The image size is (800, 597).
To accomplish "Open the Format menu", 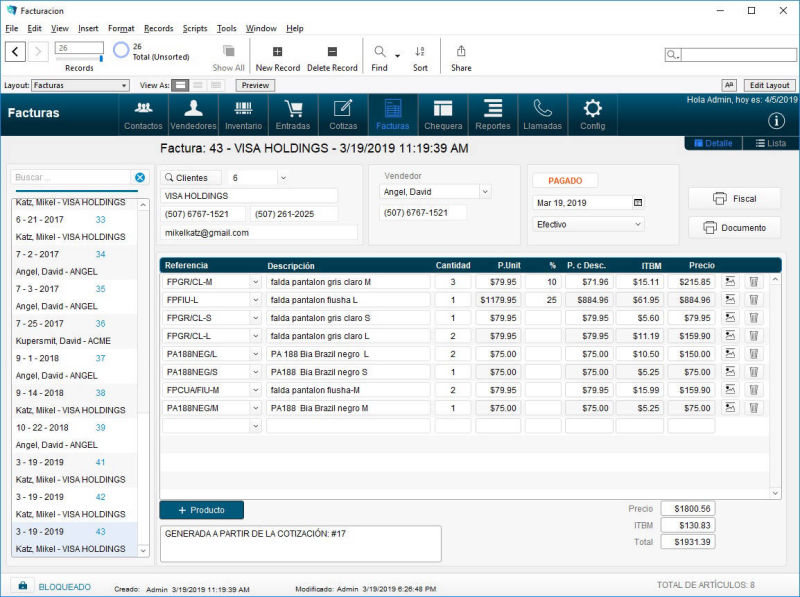I will (x=121, y=29).
